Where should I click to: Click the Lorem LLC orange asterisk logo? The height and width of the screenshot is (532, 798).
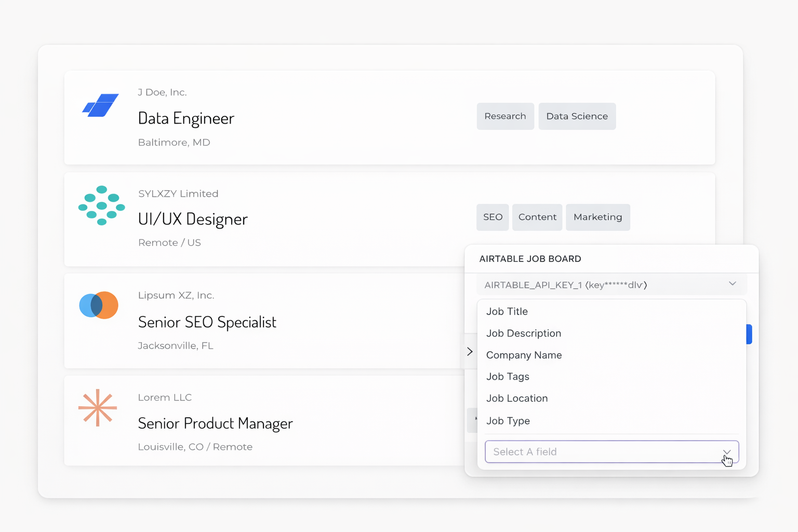98,408
